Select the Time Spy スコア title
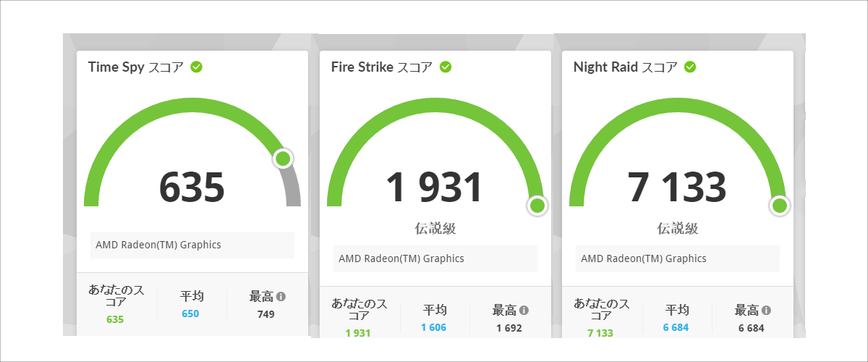Image resolution: width=868 pixels, height=362 pixels. [136, 67]
